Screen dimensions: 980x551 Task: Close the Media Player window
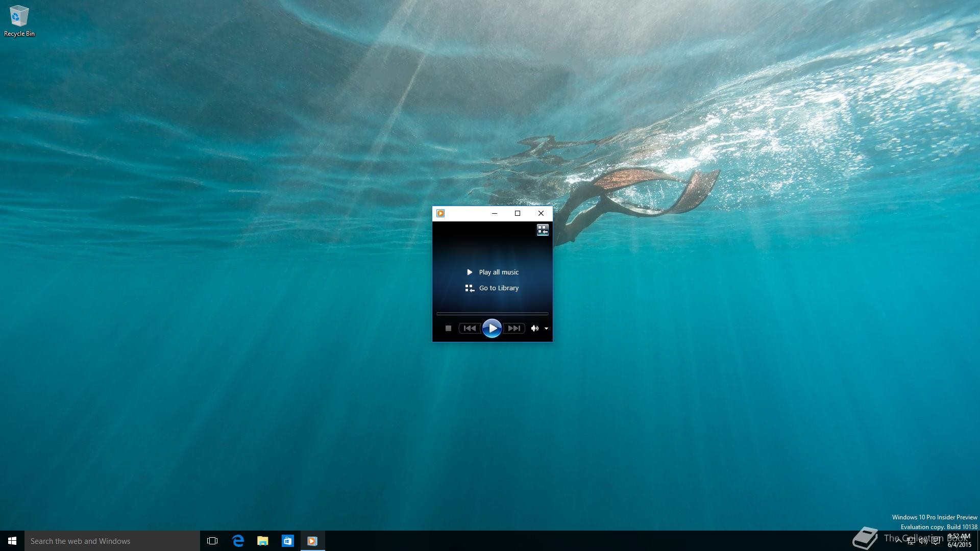pos(541,213)
